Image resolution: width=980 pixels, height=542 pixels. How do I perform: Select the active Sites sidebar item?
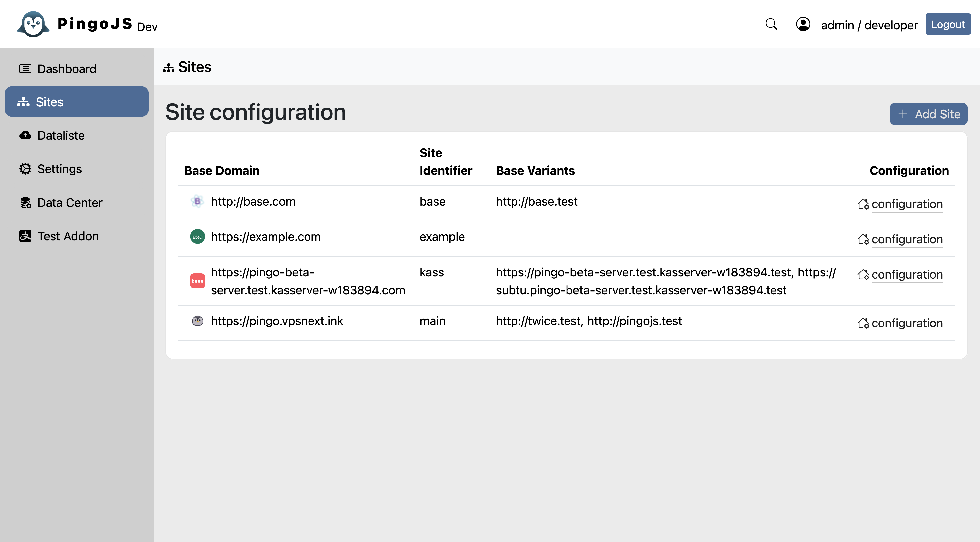76,102
